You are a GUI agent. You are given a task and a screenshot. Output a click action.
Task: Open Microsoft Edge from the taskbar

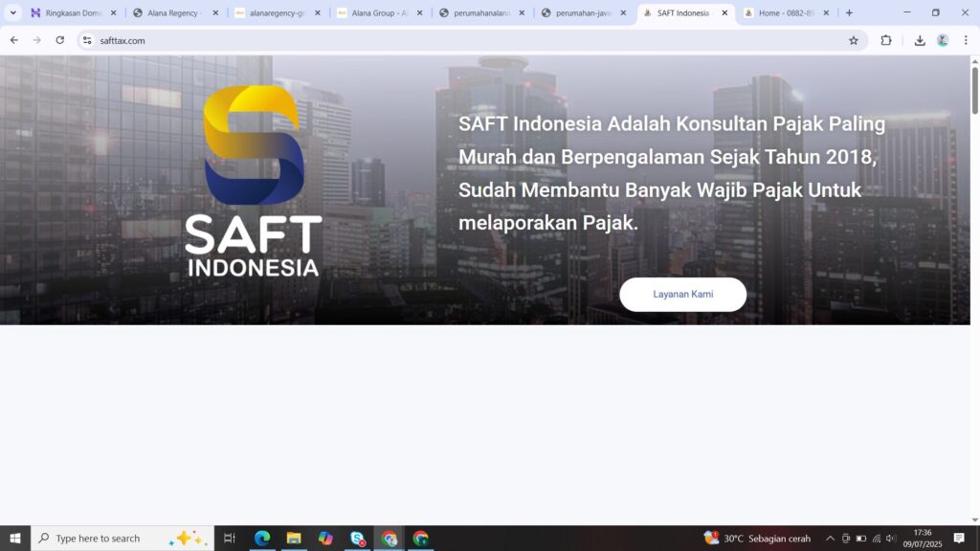262,539
